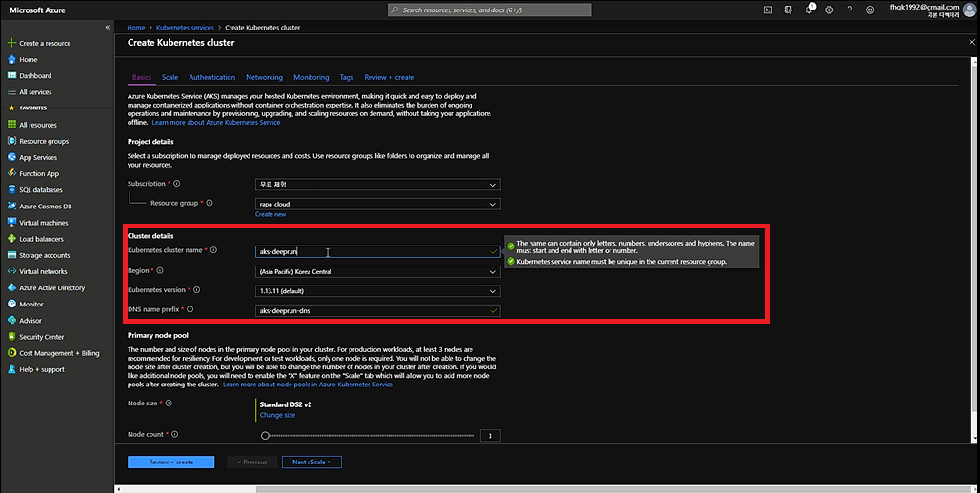Click info icon next to DNS name prefix
Image resolution: width=980 pixels, height=493 pixels.
(x=190, y=309)
